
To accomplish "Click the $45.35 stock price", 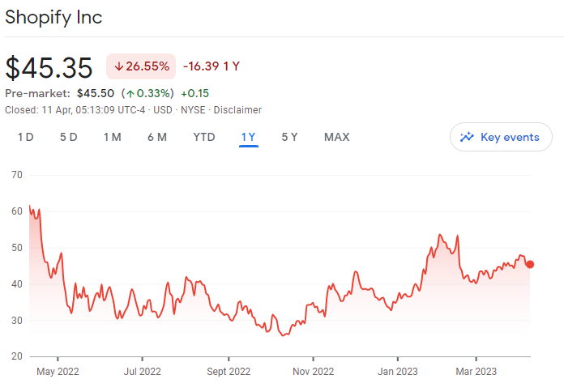I will (49, 67).
